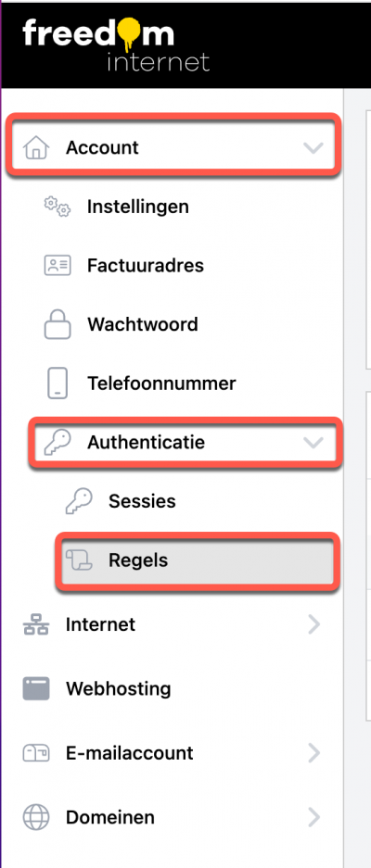
Task: Expand the Domeinen menu arrow
Action: click(x=313, y=818)
